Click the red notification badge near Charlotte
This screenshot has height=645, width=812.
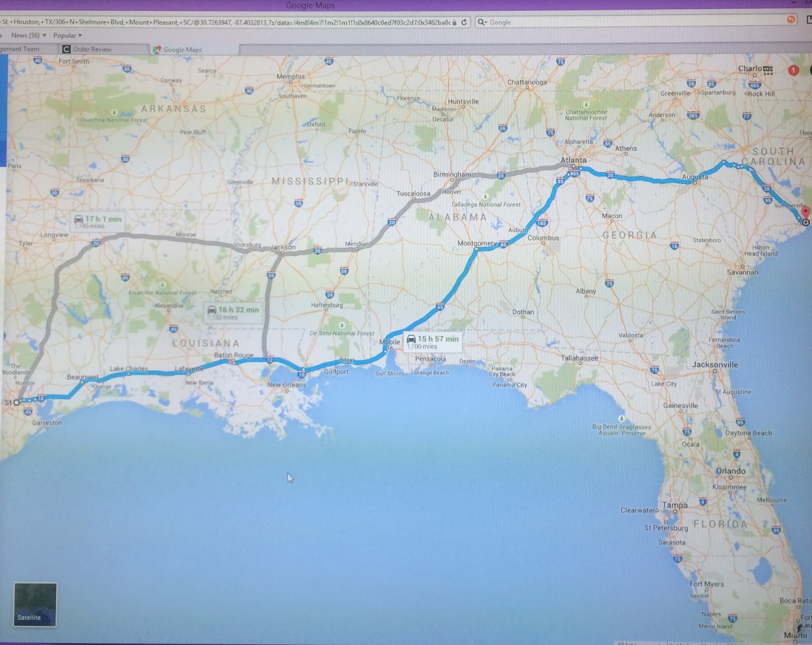(793, 69)
